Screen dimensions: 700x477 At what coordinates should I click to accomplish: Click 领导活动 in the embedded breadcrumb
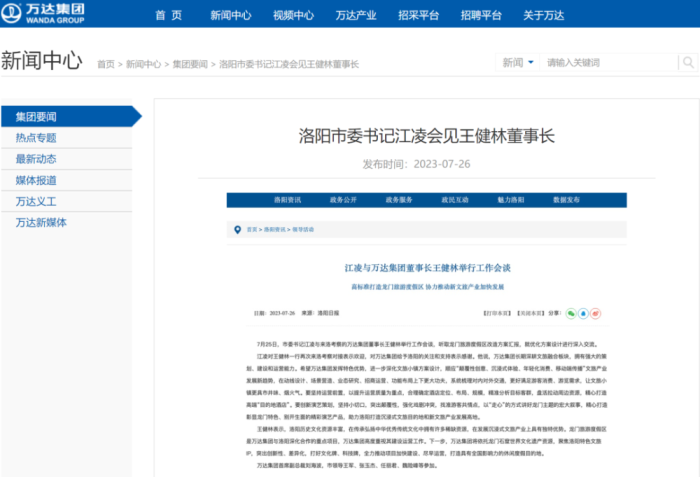pos(303,230)
